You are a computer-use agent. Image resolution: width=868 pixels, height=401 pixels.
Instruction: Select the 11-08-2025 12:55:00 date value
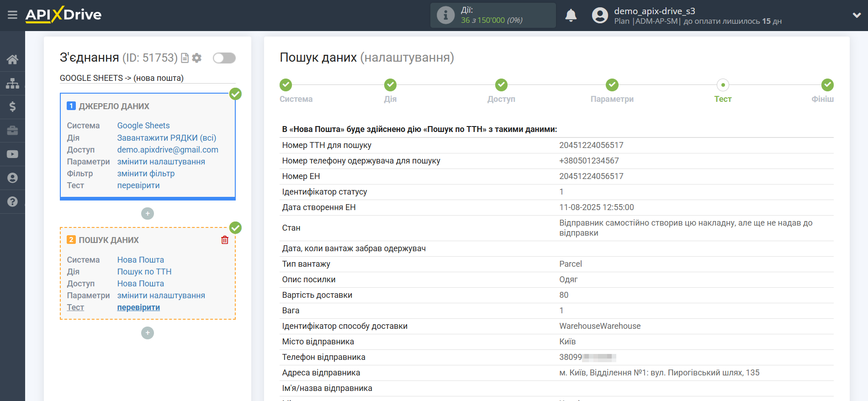597,207
